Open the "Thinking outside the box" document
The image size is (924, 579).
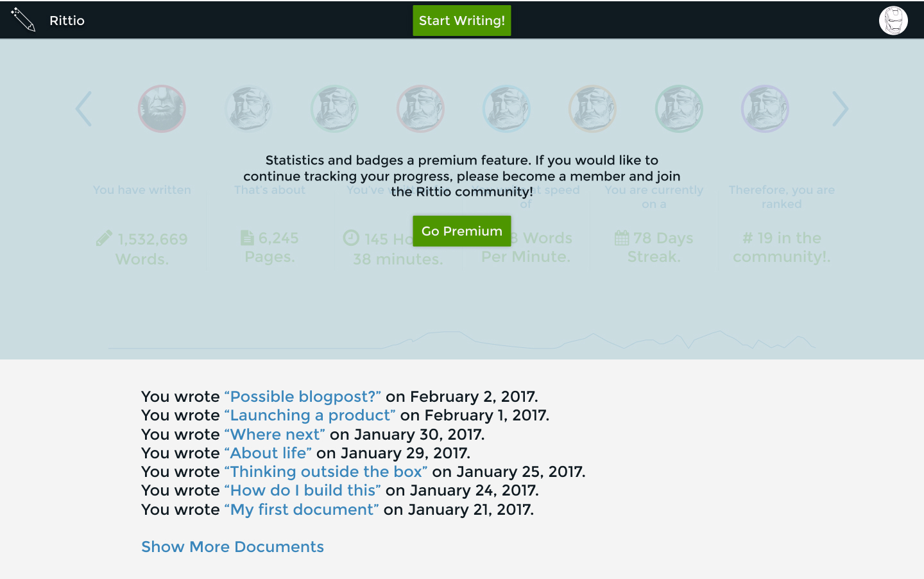click(326, 472)
